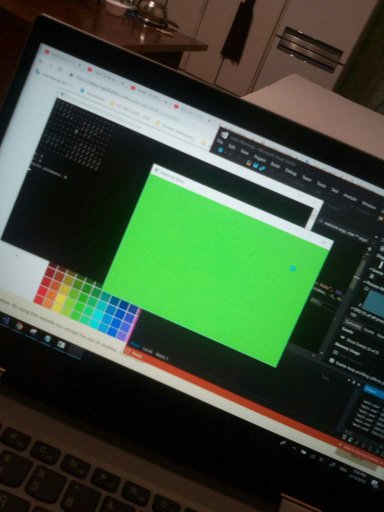
Task: Pick the cyan swatch in color grid
Action: [x=99, y=315]
